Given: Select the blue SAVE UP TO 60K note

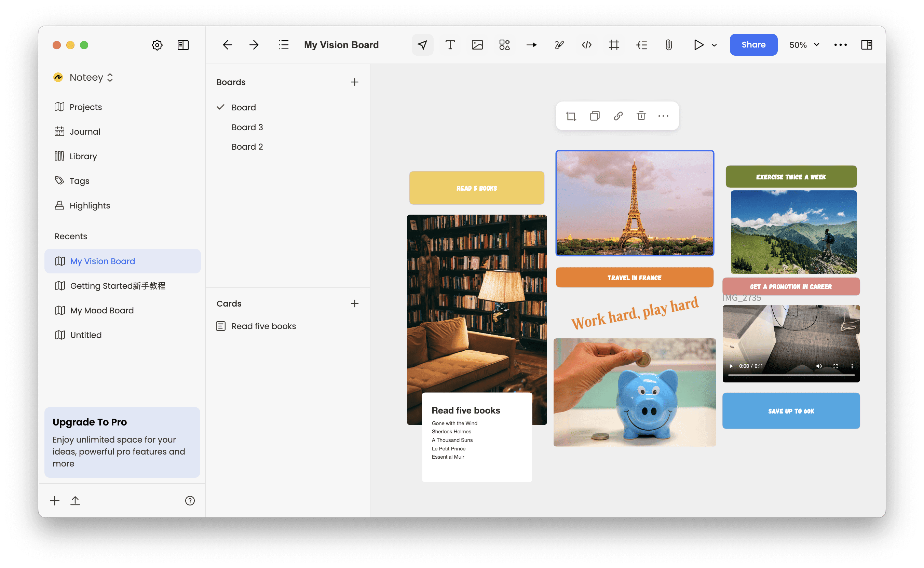Looking at the screenshot, I should click(x=791, y=411).
